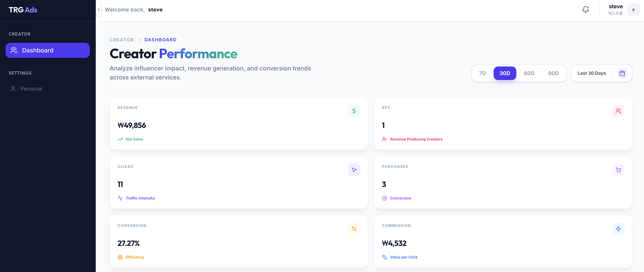Click the Conversion percent icon
The image size is (644, 272).
click(x=354, y=229)
